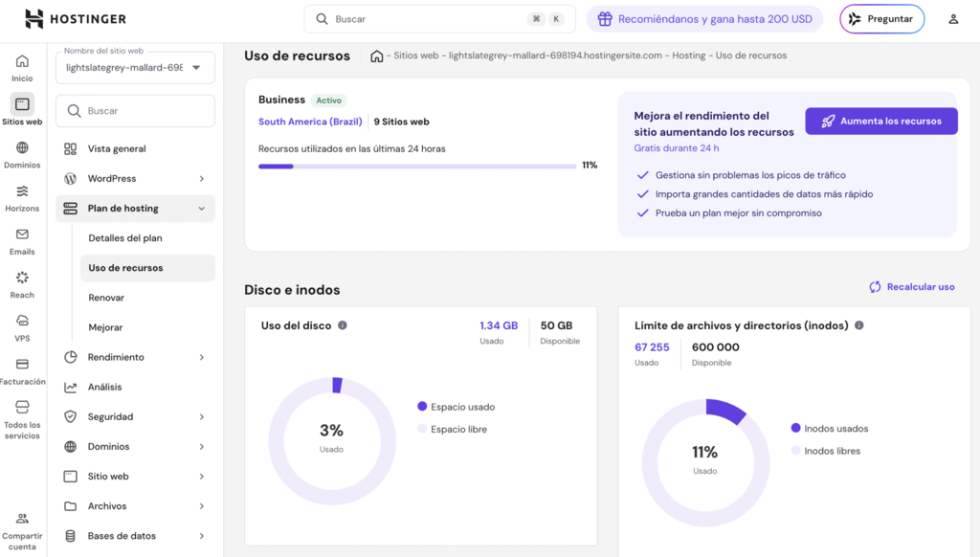This screenshot has height=557, width=980.
Task: Click the Aumenta los recursos button
Action: [x=880, y=121]
